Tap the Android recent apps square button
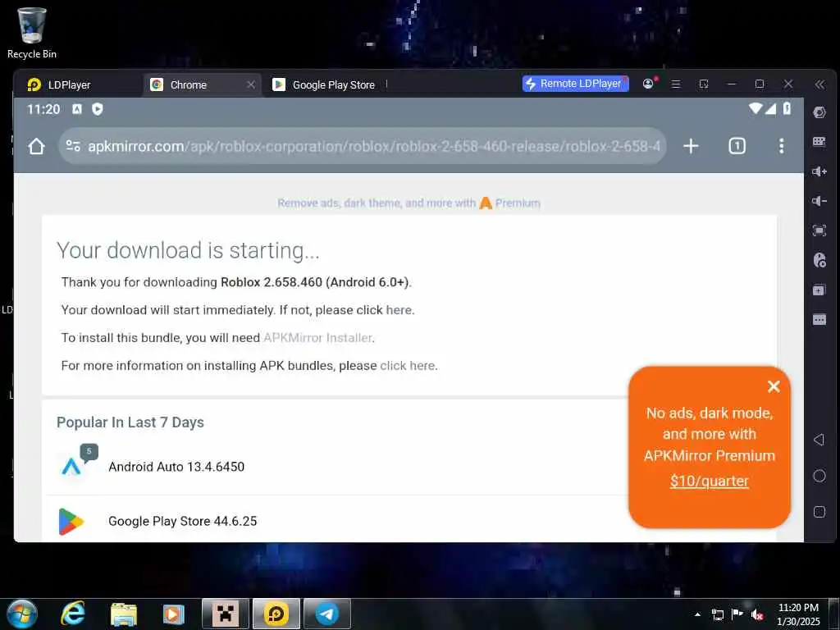840x630 pixels. point(819,512)
